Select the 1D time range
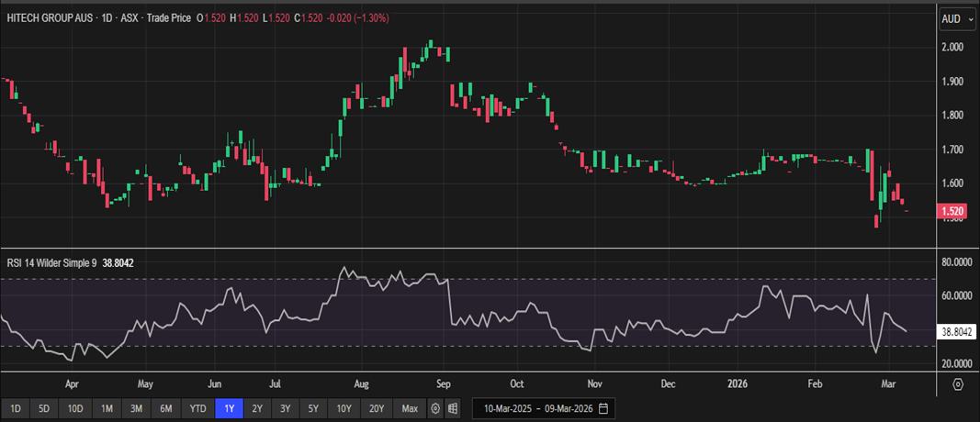 click(16, 407)
